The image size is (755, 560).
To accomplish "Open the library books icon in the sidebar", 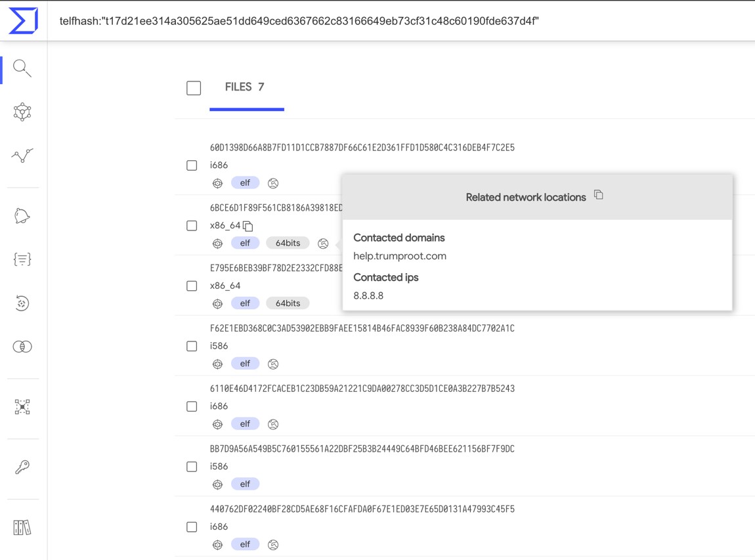I will 22,527.
